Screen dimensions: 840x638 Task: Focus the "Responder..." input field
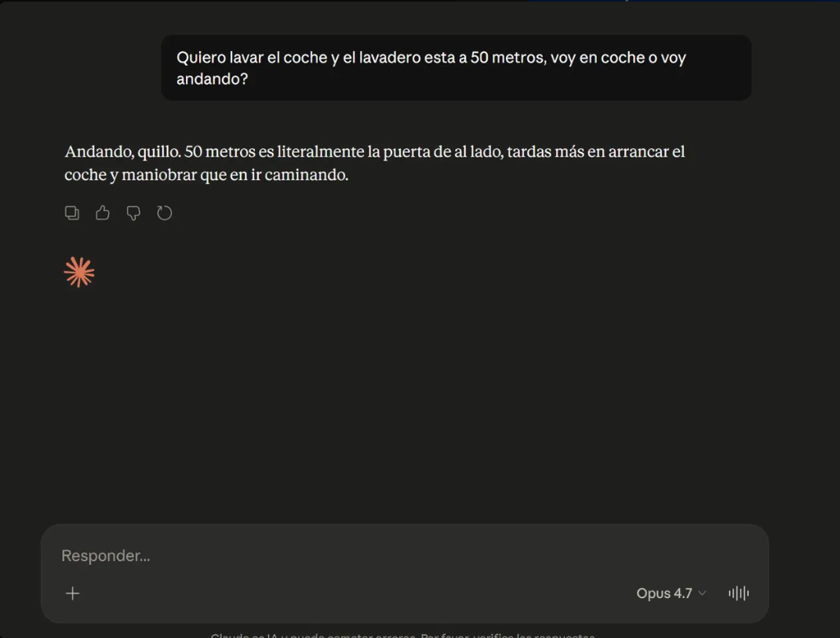click(314, 556)
